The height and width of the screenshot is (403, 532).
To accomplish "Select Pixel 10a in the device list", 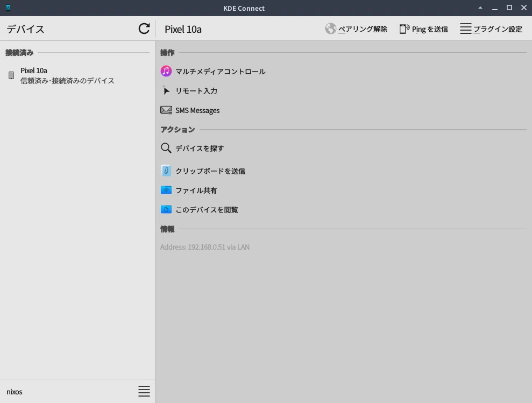I will pos(77,75).
